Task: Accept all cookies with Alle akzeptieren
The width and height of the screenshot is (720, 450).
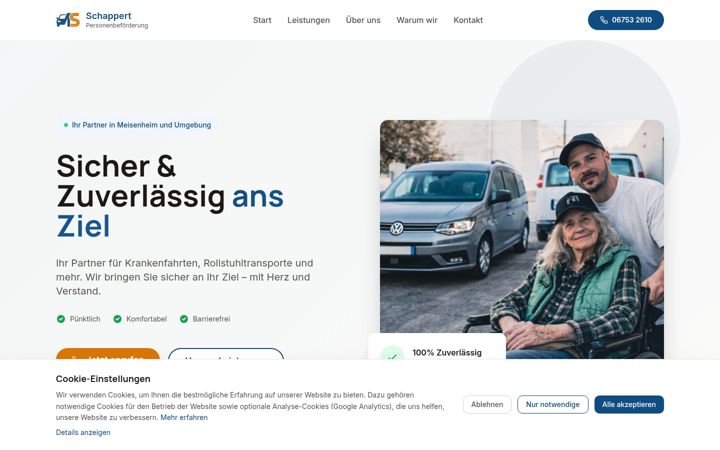Action: pyautogui.click(x=629, y=405)
